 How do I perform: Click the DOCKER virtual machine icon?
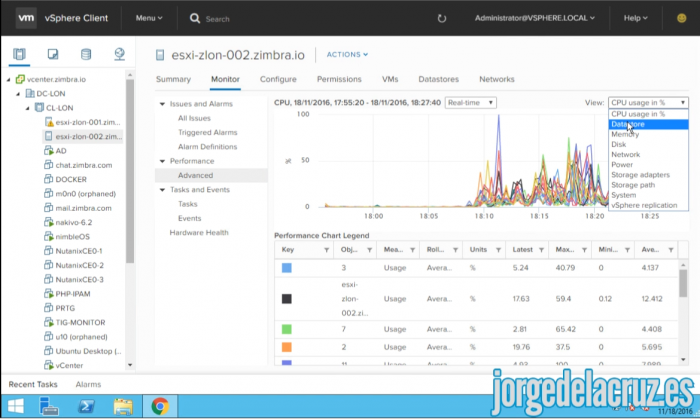point(49,179)
